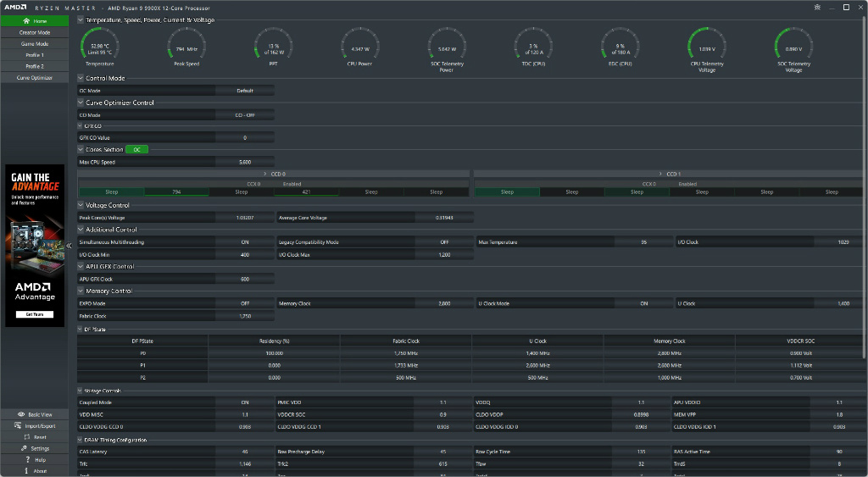Viewport: 868px width, 477px height.
Task: Collapse the GFX CO subsection
Action: pos(80,126)
